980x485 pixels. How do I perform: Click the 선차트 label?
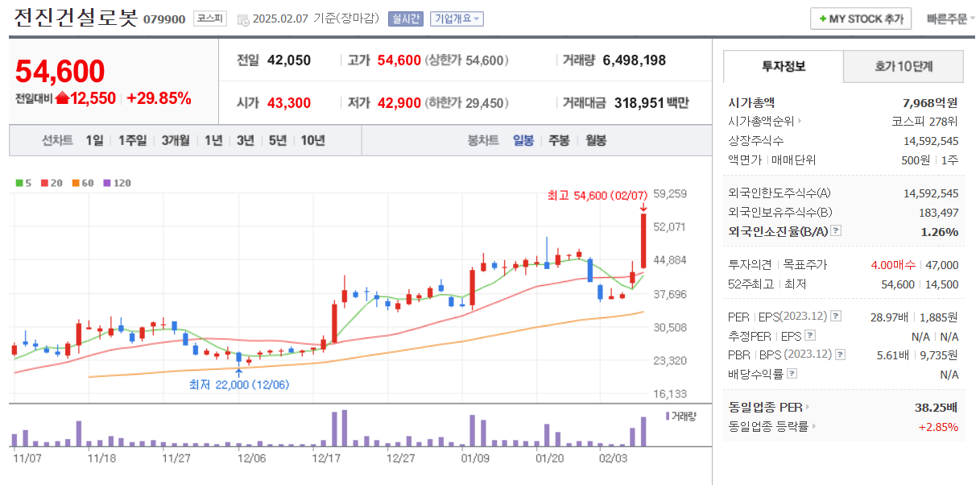coord(57,140)
